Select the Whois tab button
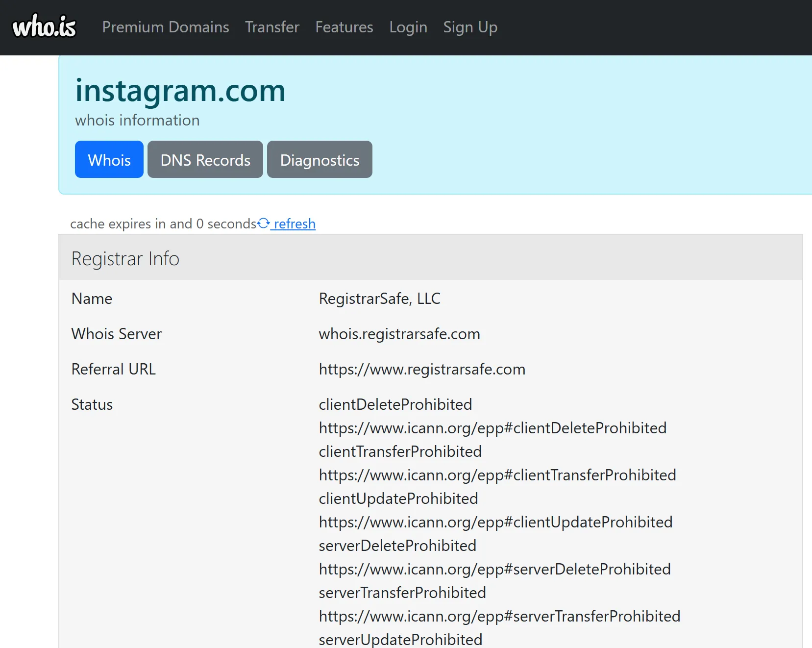Image resolution: width=812 pixels, height=648 pixels. pos(109,159)
